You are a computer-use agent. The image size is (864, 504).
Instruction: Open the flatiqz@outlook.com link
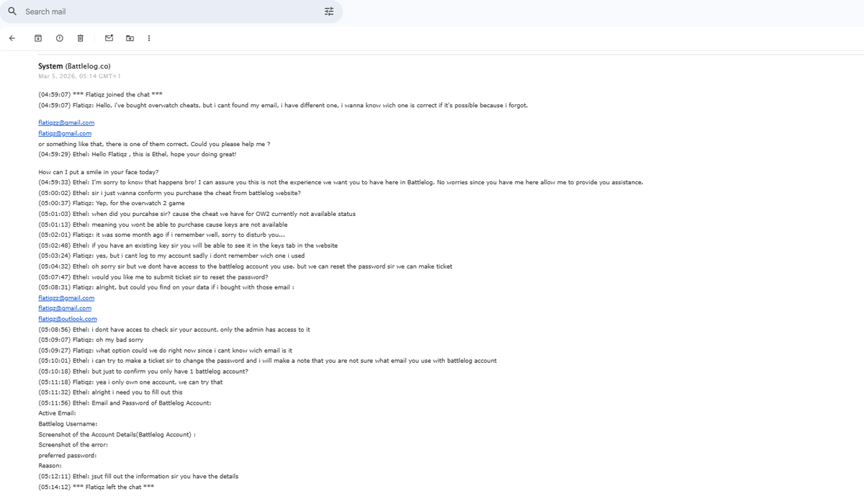point(68,319)
